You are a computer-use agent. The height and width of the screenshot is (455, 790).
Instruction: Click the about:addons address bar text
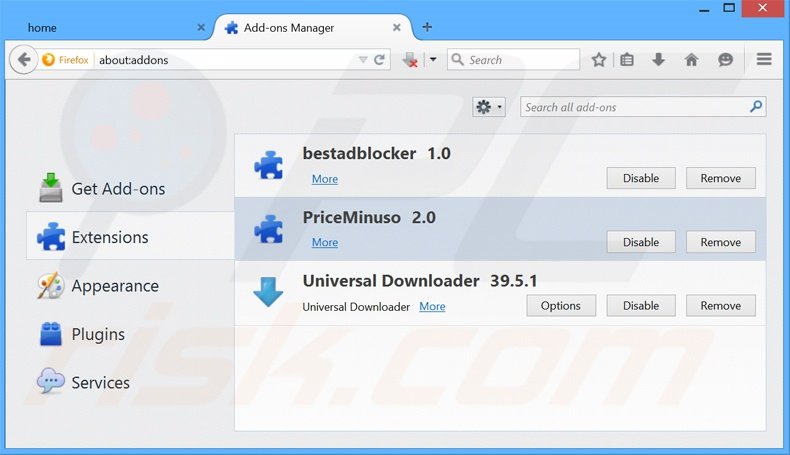(x=134, y=60)
